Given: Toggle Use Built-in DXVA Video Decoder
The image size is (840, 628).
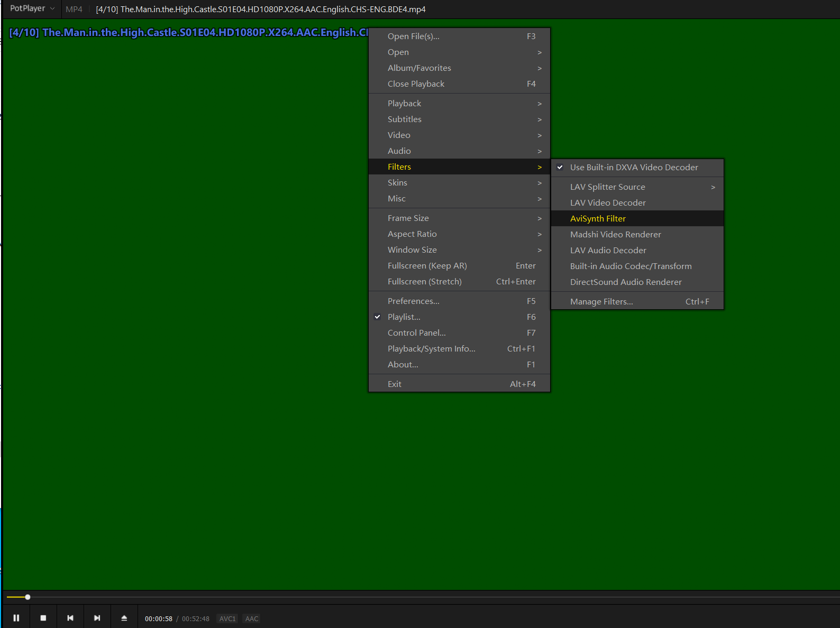Looking at the screenshot, I should coord(637,168).
